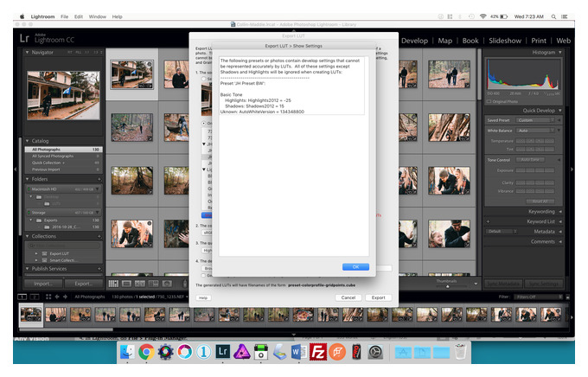Select Compare view icon in toolbar
The image size is (588, 377).
(140, 284)
